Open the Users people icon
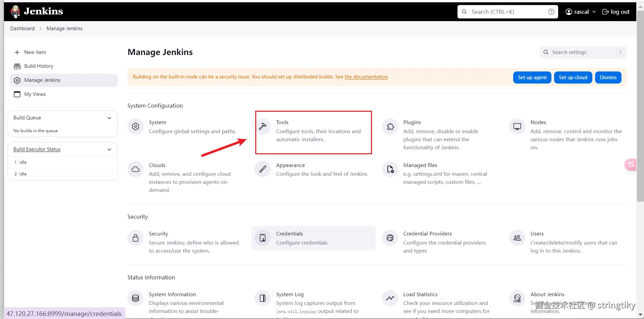644x319 pixels. click(517, 238)
